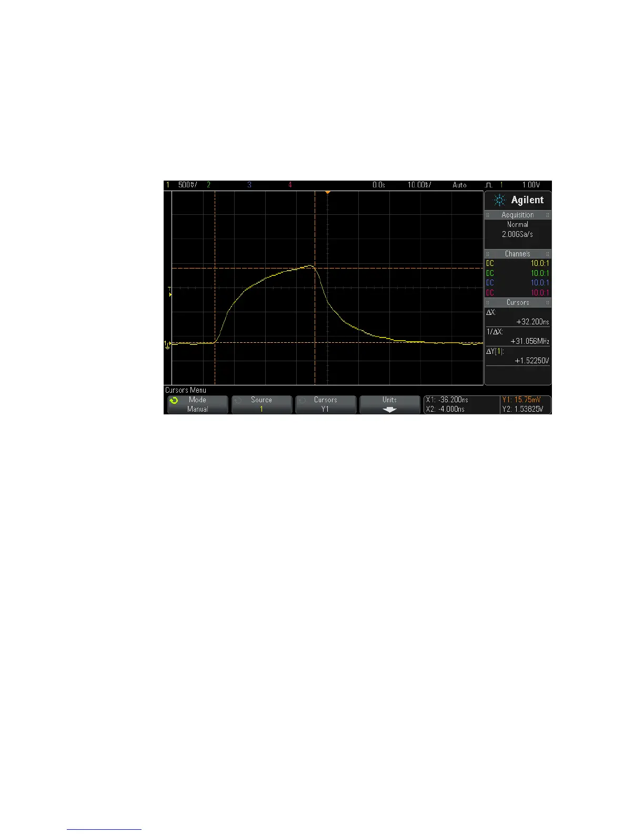The height and width of the screenshot is (834, 644).
Task: Click the 500 mV/div vertical scale readout
Action: [x=187, y=185]
